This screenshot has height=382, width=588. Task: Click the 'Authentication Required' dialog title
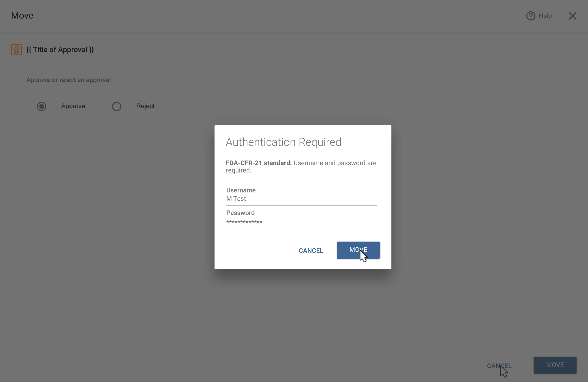(x=283, y=142)
